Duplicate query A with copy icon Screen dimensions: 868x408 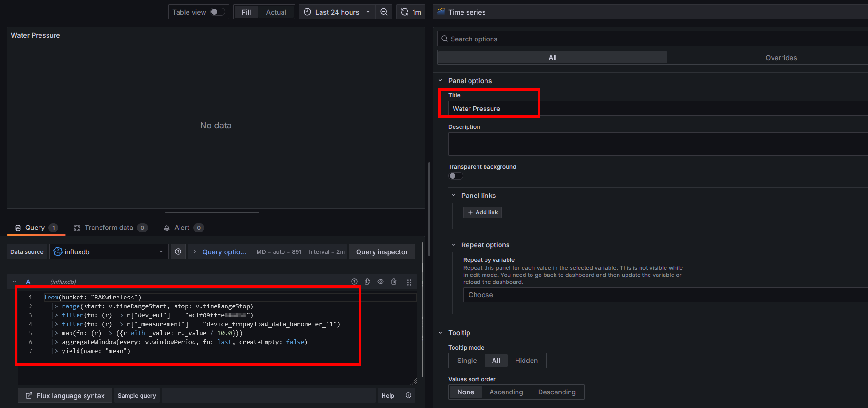pos(368,282)
